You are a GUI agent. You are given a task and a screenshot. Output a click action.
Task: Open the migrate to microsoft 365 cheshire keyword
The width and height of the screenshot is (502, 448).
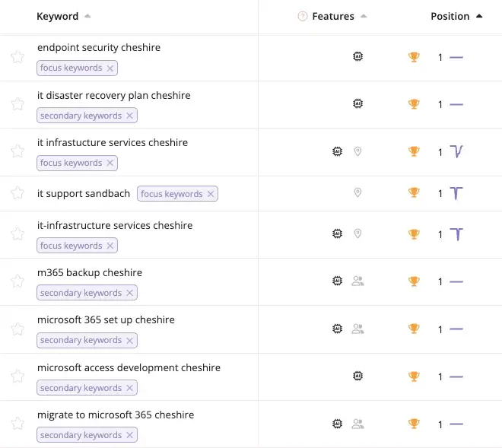115,415
